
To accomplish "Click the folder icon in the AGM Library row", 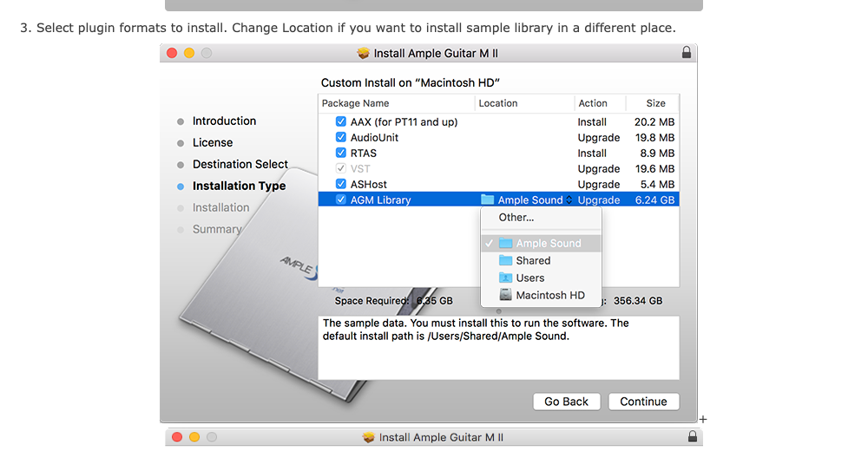I will coord(487,199).
